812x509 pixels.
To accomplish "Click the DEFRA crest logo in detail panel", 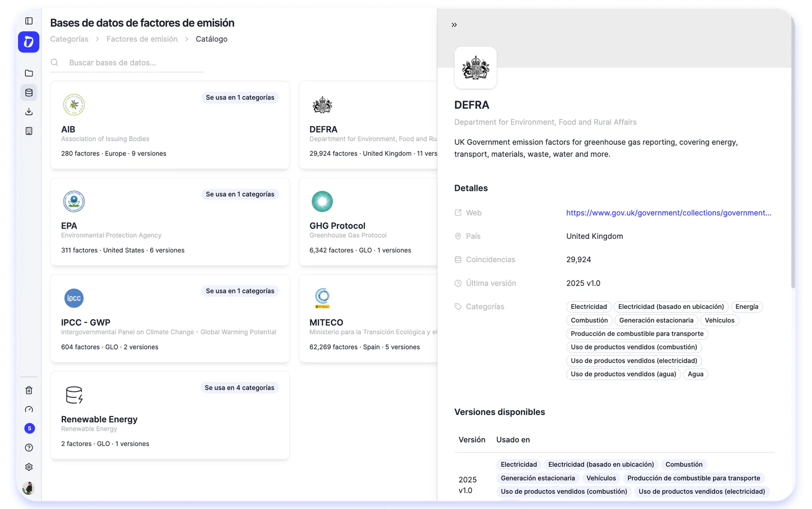I will pos(476,68).
